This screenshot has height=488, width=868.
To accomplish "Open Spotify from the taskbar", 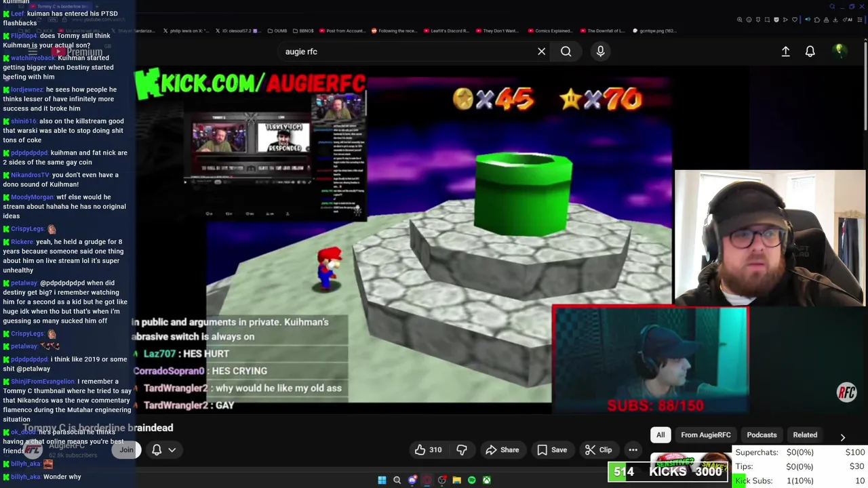I will pyautogui.click(x=471, y=480).
